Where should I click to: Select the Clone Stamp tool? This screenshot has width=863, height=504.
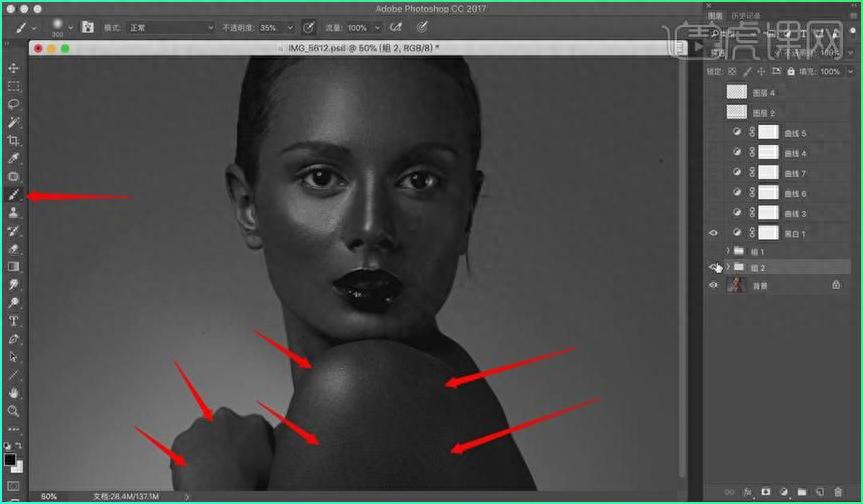tap(14, 213)
